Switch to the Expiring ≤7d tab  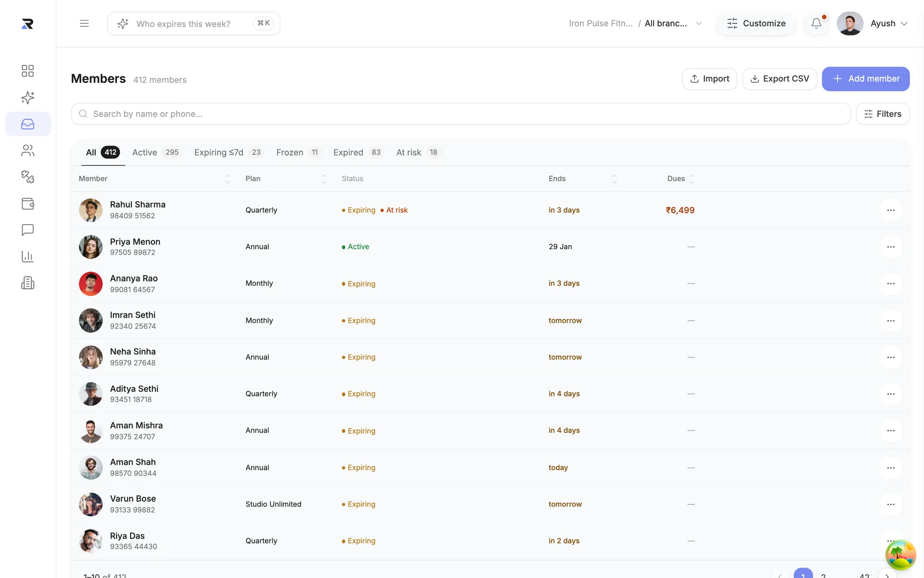click(229, 152)
